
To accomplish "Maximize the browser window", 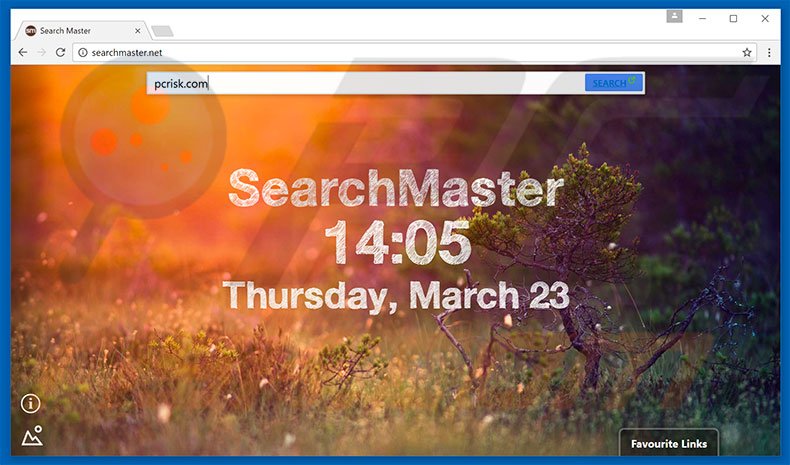I will click(734, 19).
